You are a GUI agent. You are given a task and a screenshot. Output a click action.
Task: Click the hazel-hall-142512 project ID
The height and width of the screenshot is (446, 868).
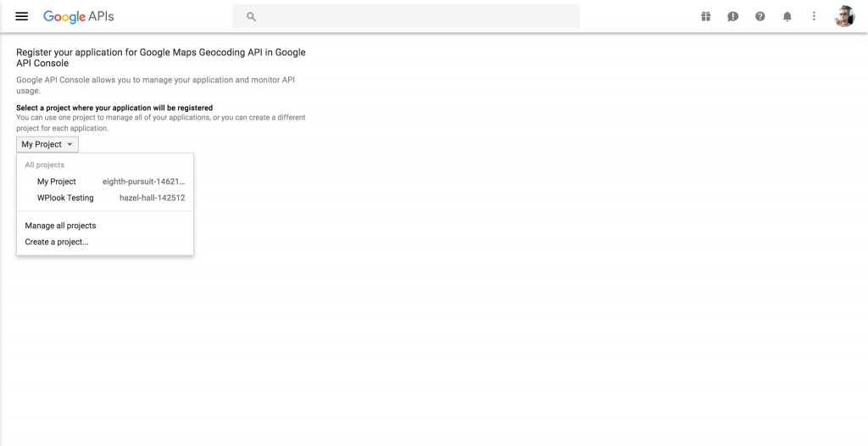[152, 198]
